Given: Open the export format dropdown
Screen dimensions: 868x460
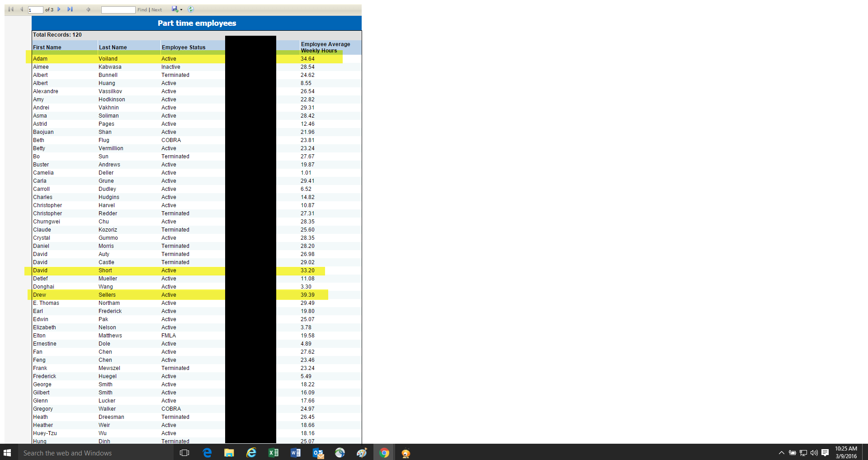Looking at the screenshot, I should point(177,9).
